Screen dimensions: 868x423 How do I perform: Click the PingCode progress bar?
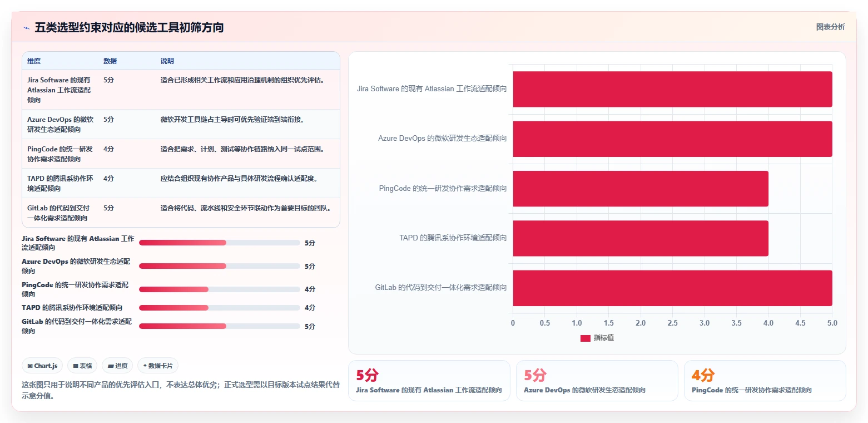(219, 289)
